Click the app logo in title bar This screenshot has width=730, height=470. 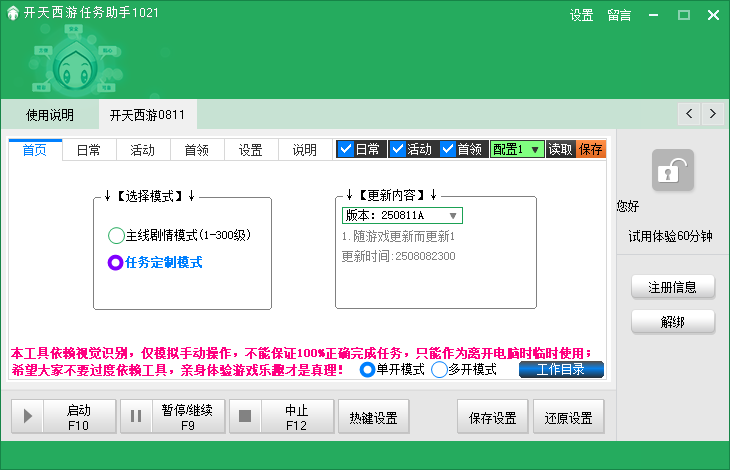pos(12,14)
